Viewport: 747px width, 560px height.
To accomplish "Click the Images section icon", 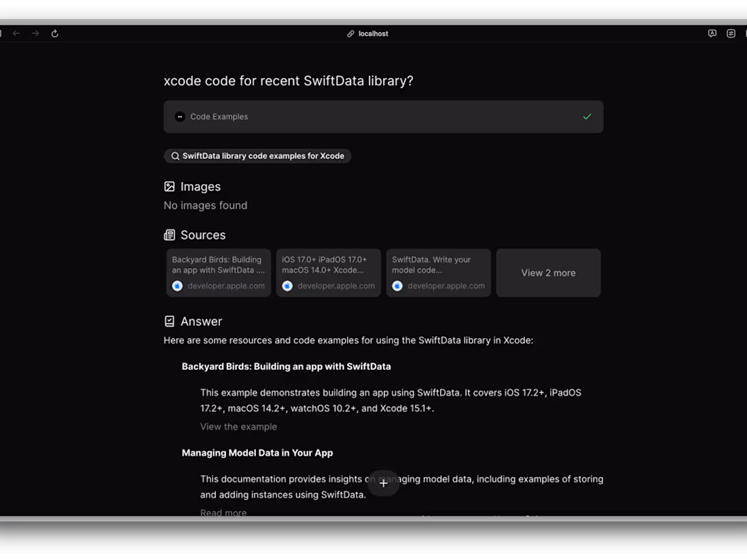I will coord(168,186).
